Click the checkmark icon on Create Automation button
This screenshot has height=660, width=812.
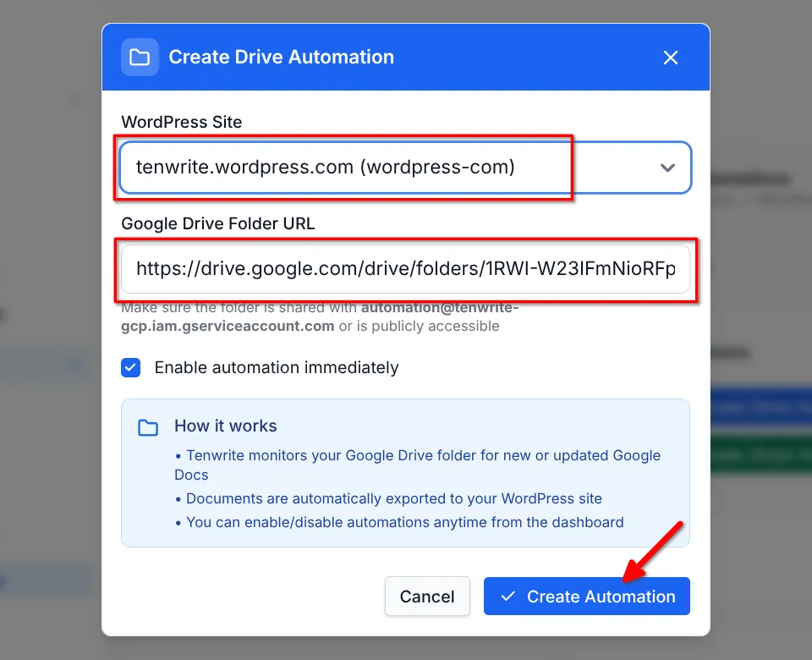click(507, 596)
